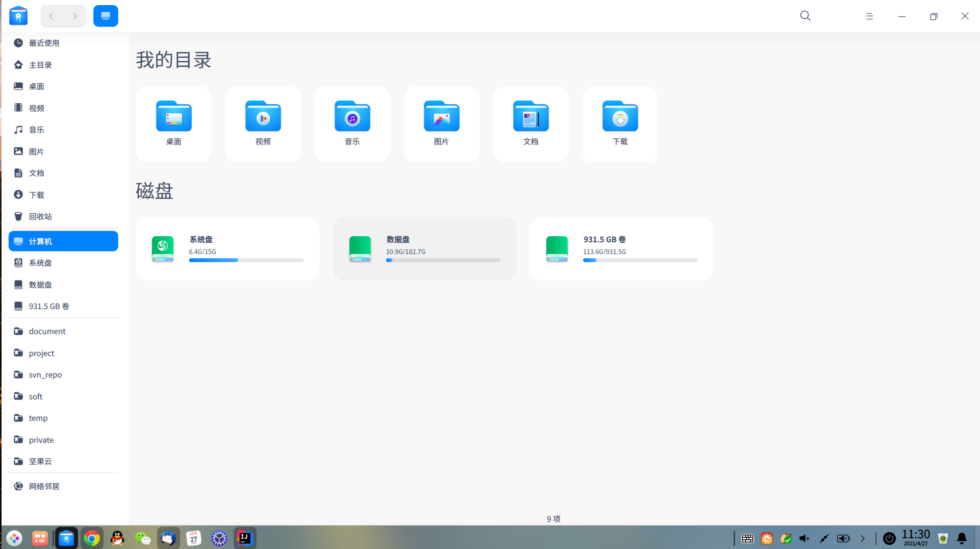980x549 pixels.
Task: Select the 桌面 folder under 我的目录
Action: (x=173, y=124)
